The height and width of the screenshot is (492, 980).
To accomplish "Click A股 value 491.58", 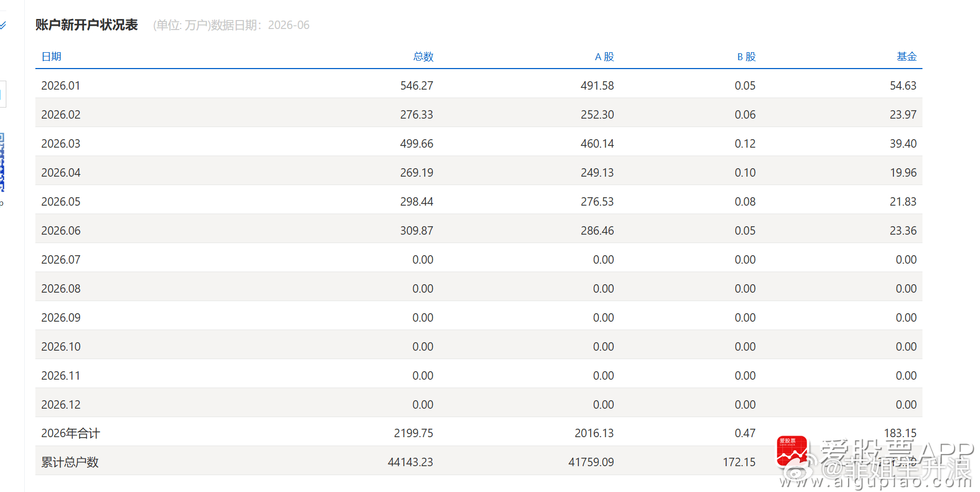I will click(597, 85).
